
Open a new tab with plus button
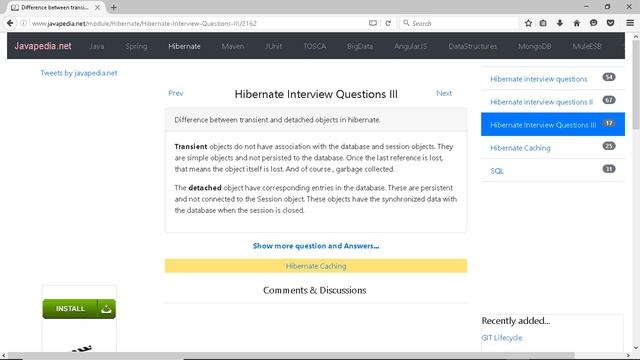point(113,7)
